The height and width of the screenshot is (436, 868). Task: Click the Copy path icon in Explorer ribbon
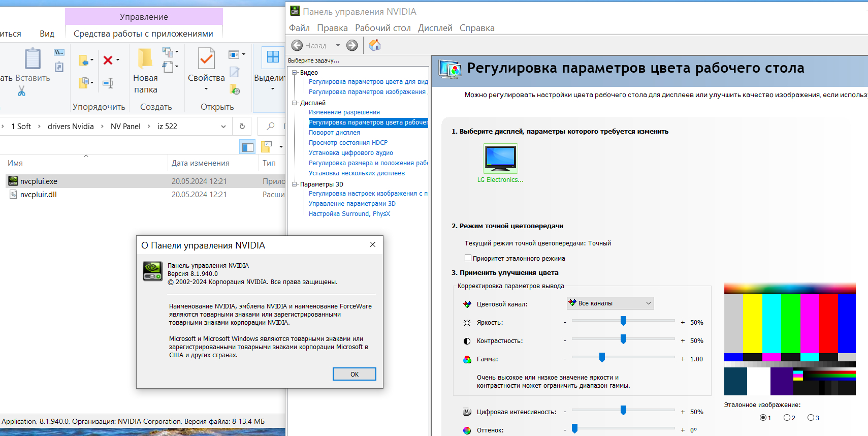coord(59,52)
